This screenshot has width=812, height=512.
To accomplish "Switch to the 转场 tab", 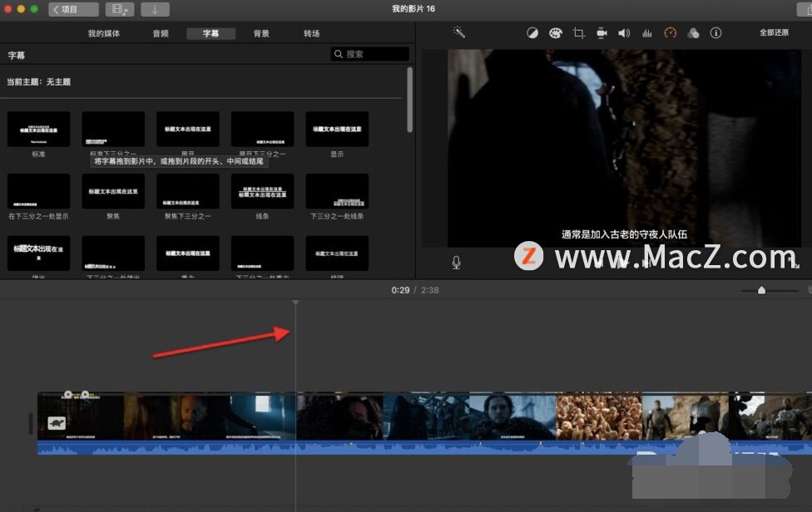I will (312, 33).
